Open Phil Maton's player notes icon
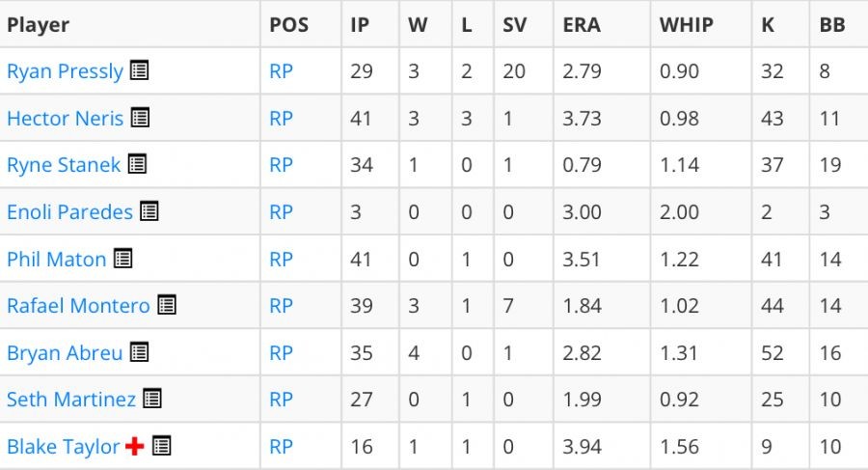This screenshot has height=470, width=868. 122,259
